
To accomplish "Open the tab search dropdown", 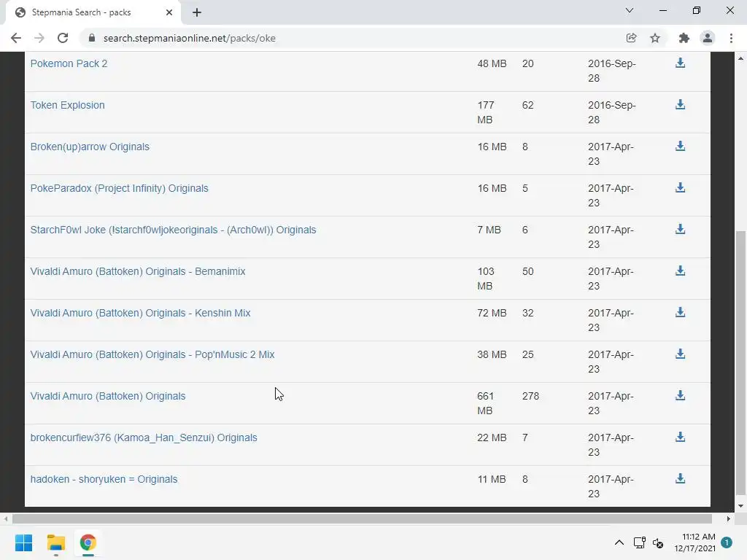I will [x=630, y=10].
